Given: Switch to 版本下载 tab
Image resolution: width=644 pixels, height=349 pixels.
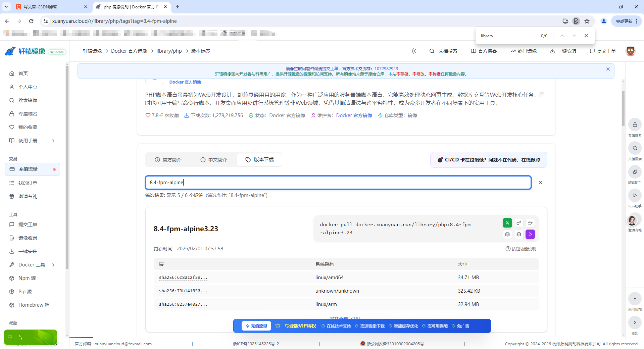Looking at the screenshot, I should pos(259,160).
